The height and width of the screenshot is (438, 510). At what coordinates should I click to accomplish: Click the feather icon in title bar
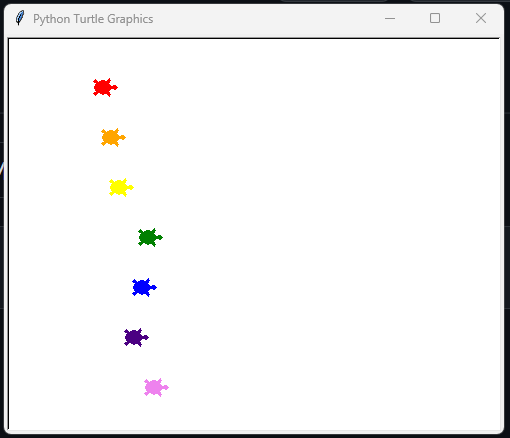[20, 18]
